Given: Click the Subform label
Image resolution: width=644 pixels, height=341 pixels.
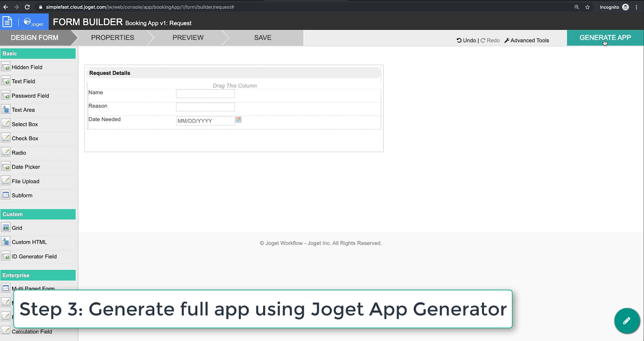Looking at the screenshot, I should pyautogui.click(x=22, y=195).
